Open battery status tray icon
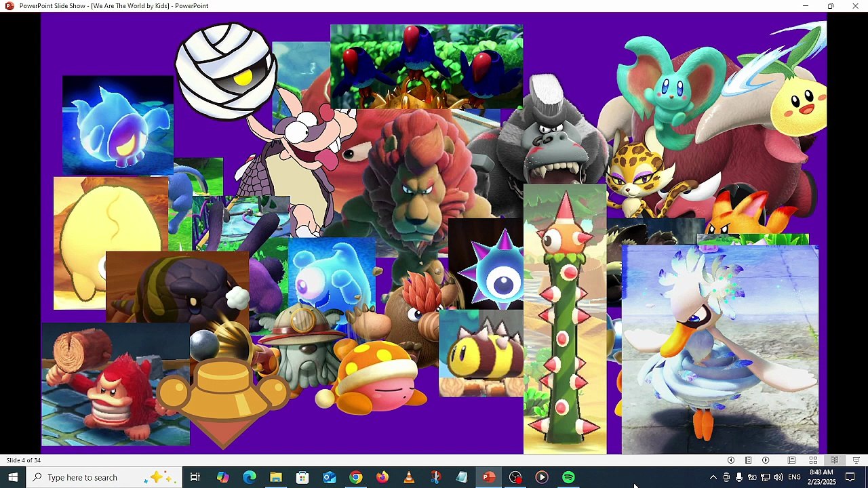The image size is (868, 488). pos(752,477)
